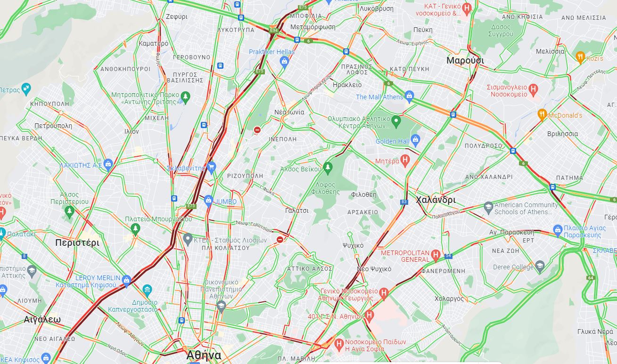
Task: Select the METROPOLITAN GENERAL hospital icon
Action: pos(436,255)
